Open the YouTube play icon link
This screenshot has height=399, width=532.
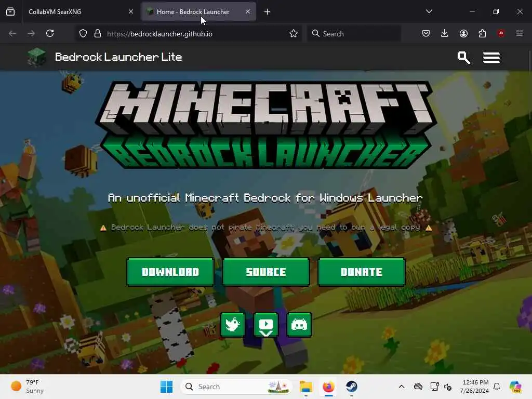(266, 325)
